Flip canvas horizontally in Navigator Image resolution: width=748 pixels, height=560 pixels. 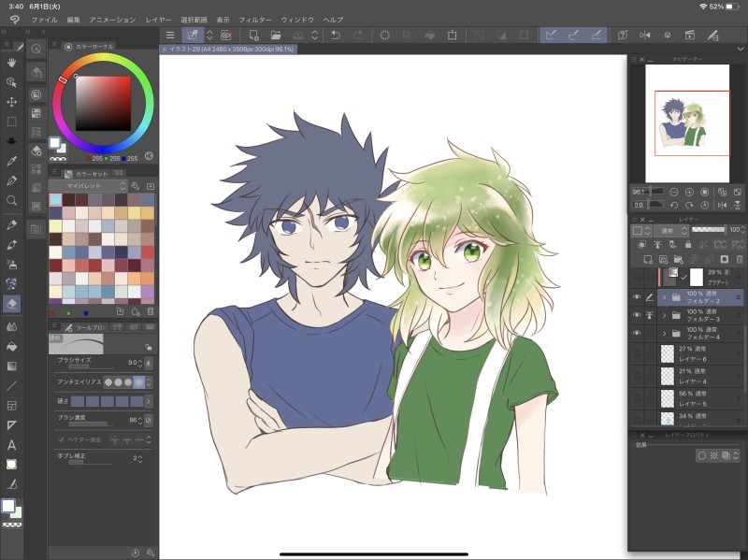722,205
